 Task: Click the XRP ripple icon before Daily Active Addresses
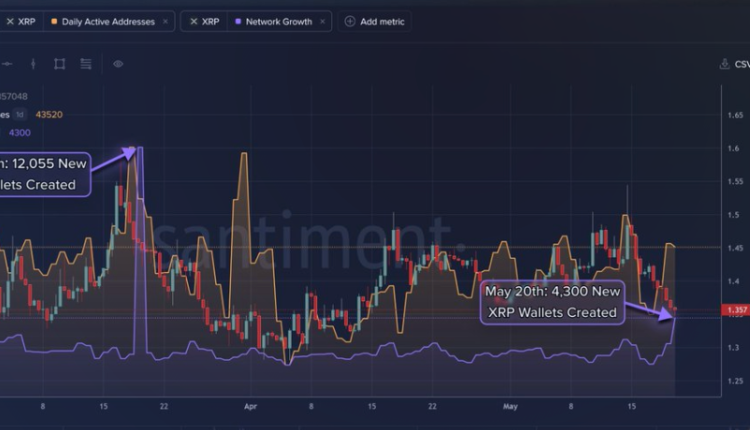(10, 22)
